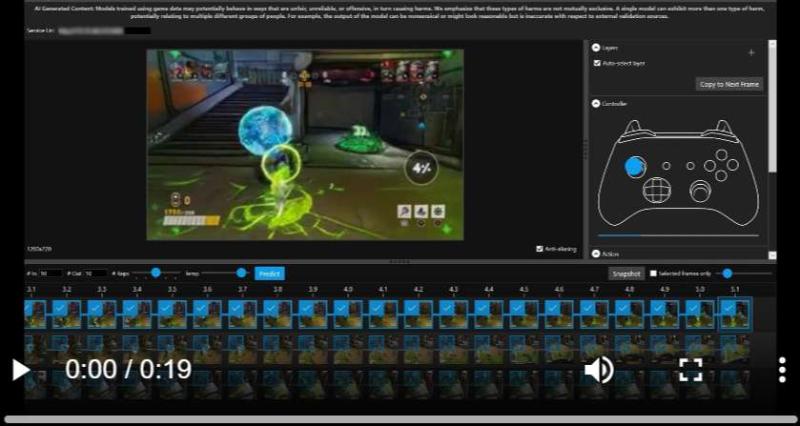Viewport: 800px width, 426px height.
Task: Click the Predict button
Action: pyautogui.click(x=269, y=273)
